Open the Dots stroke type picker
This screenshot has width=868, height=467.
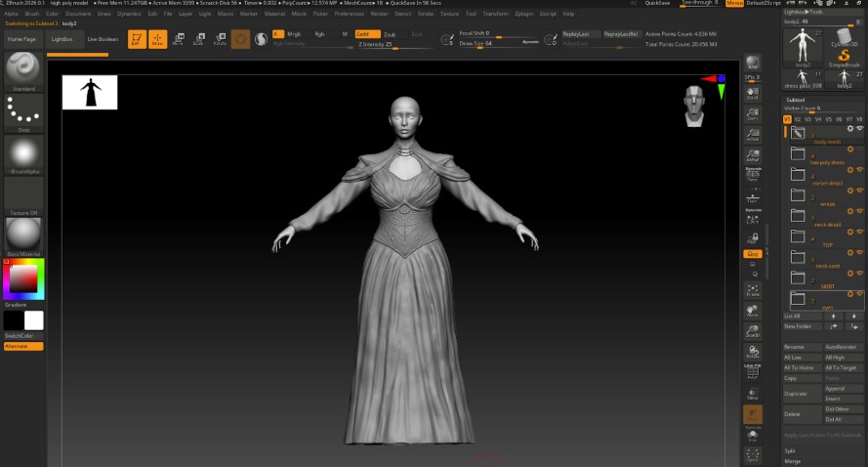22,112
